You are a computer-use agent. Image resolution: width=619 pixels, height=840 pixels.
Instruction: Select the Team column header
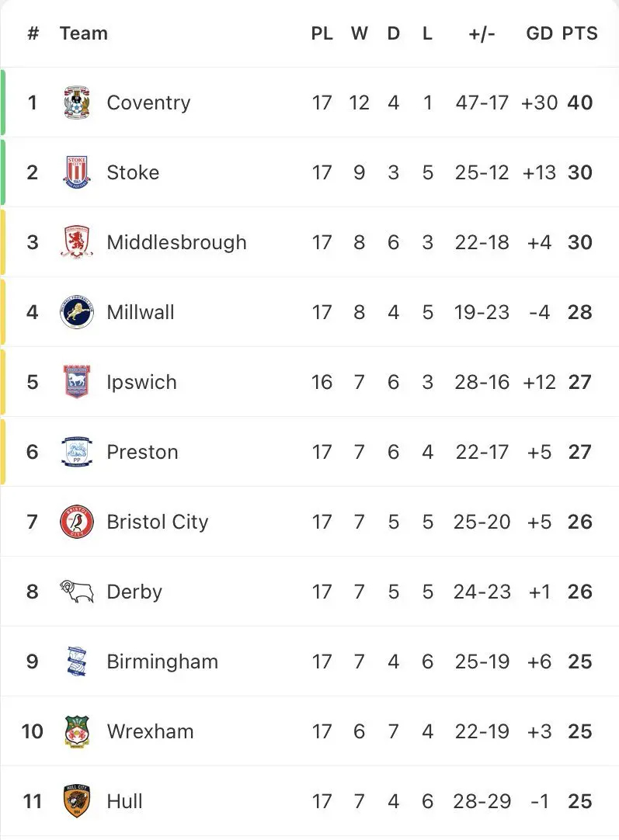coord(84,33)
